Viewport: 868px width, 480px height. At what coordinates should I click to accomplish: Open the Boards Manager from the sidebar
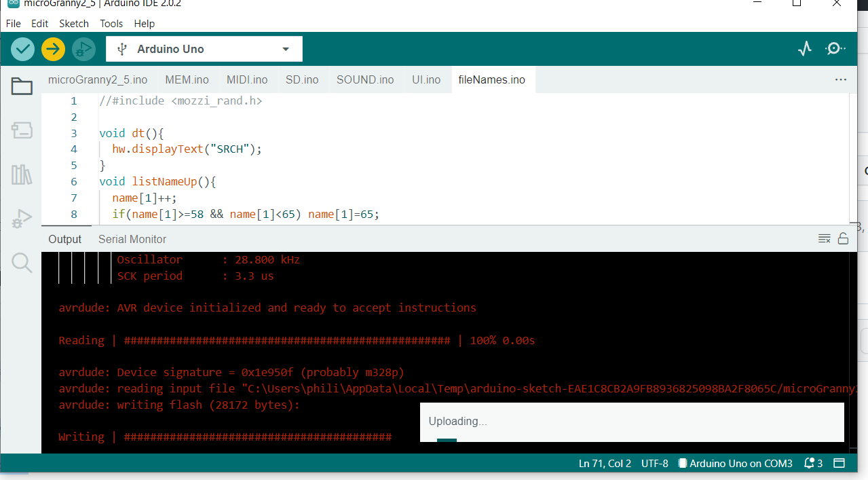click(x=21, y=130)
